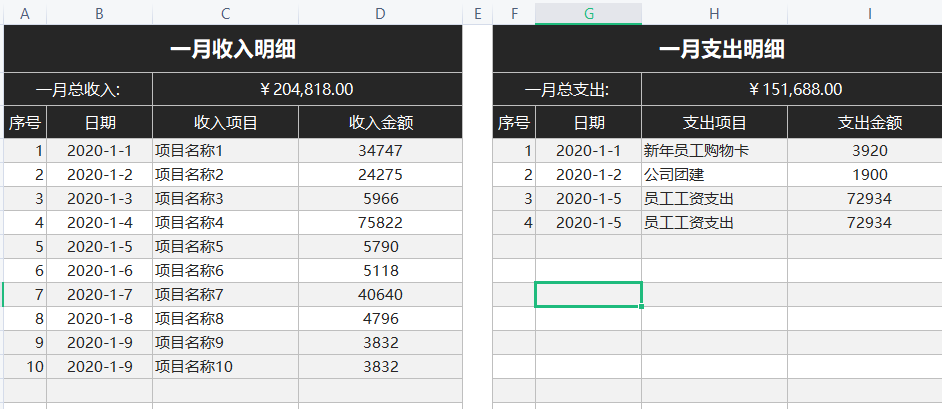Viewport: 942px width, 409px height.
Task: Click the 一月总收入 label cell
Action: point(78,89)
